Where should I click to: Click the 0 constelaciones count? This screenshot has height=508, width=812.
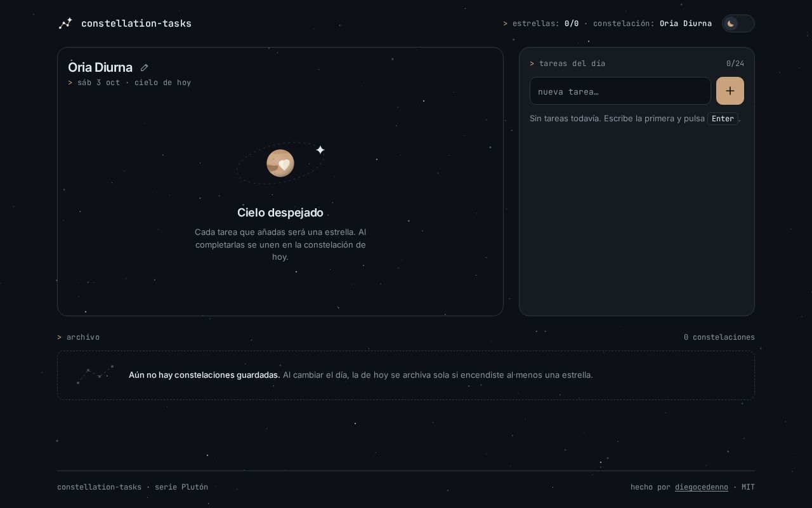[719, 337]
